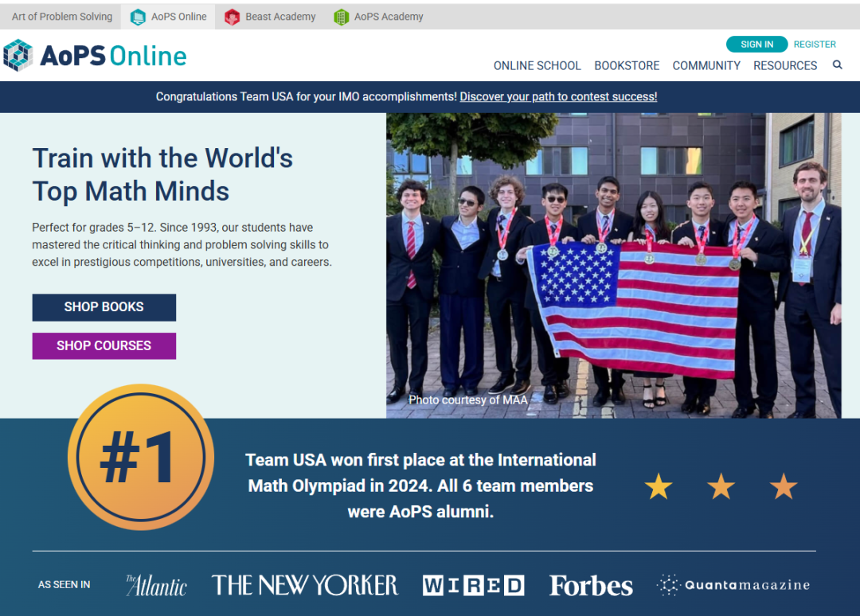Image resolution: width=860 pixels, height=616 pixels.
Task: Select the AoPS Online tab label
Action: point(179,17)
